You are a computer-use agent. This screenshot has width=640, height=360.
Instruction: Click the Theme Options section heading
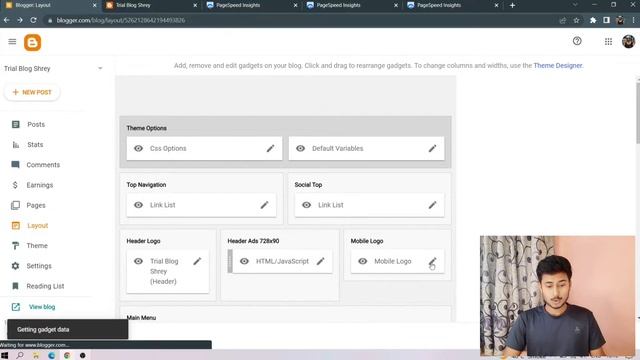147,128
